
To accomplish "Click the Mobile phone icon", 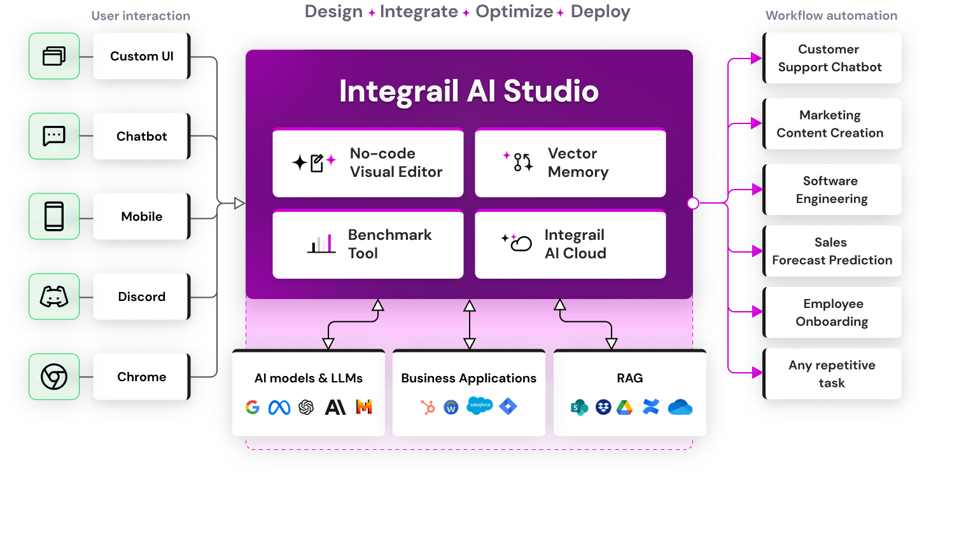I will pyautogui.click(x=54, y=216).
